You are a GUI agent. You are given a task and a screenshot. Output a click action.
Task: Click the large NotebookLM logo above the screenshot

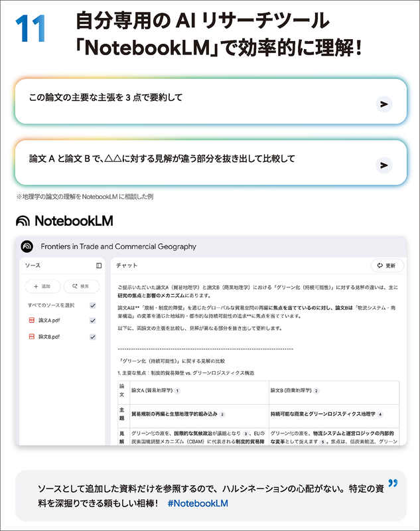[x=64, y=221]
